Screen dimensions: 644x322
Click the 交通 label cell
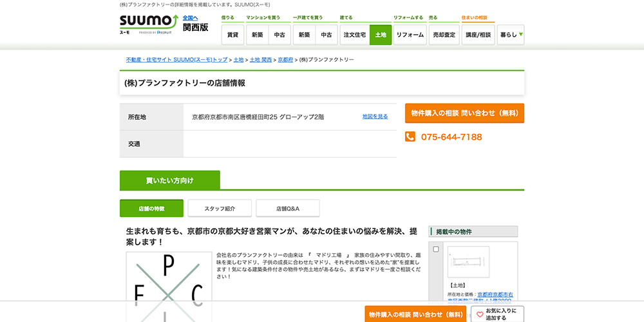(151, 144)
